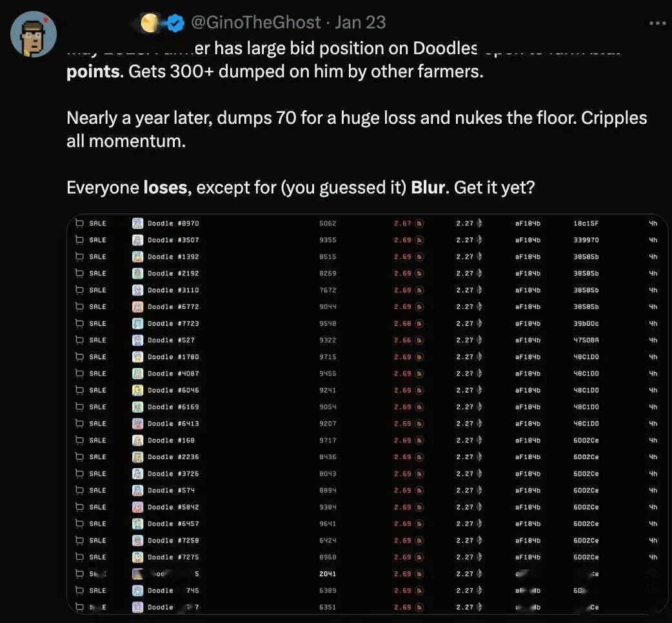
Task: Click the Doodle #8970 NFT thumbnail
Action: tap(137, 223)
